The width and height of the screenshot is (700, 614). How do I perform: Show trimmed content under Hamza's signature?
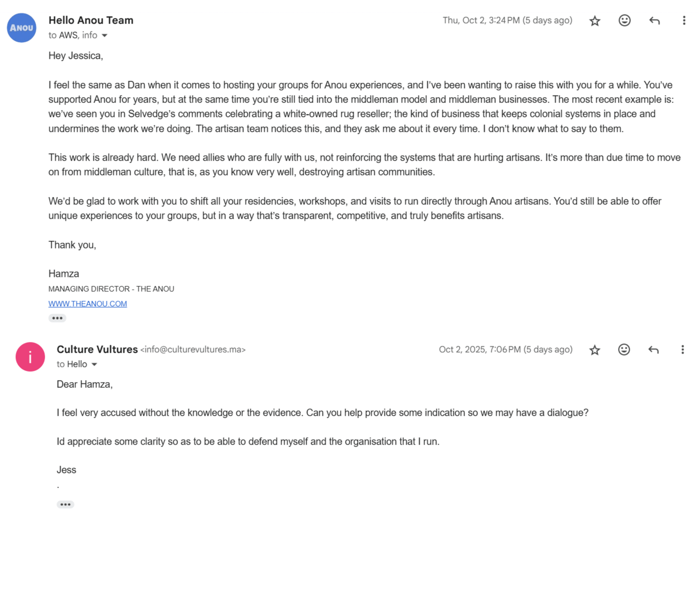coord(57,318)
